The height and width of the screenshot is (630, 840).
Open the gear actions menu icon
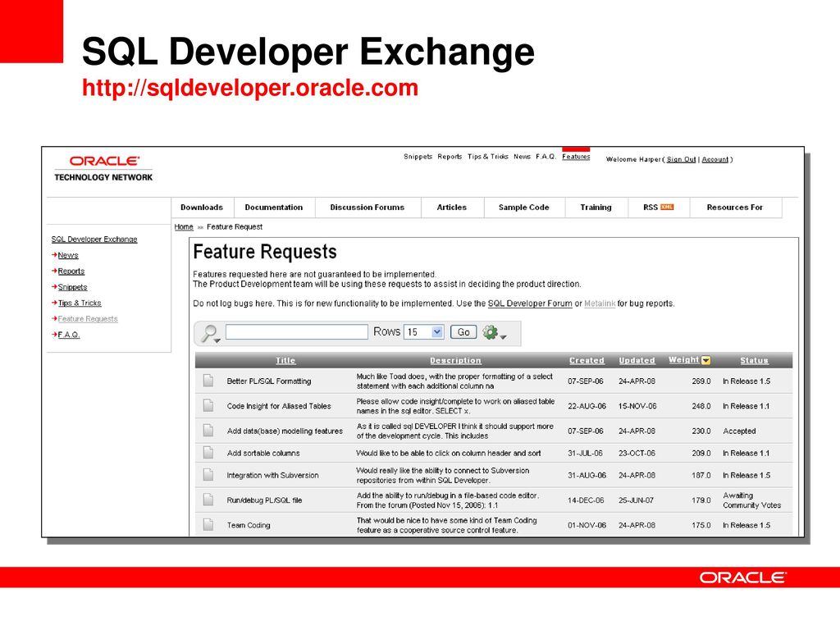click(490, 332)
